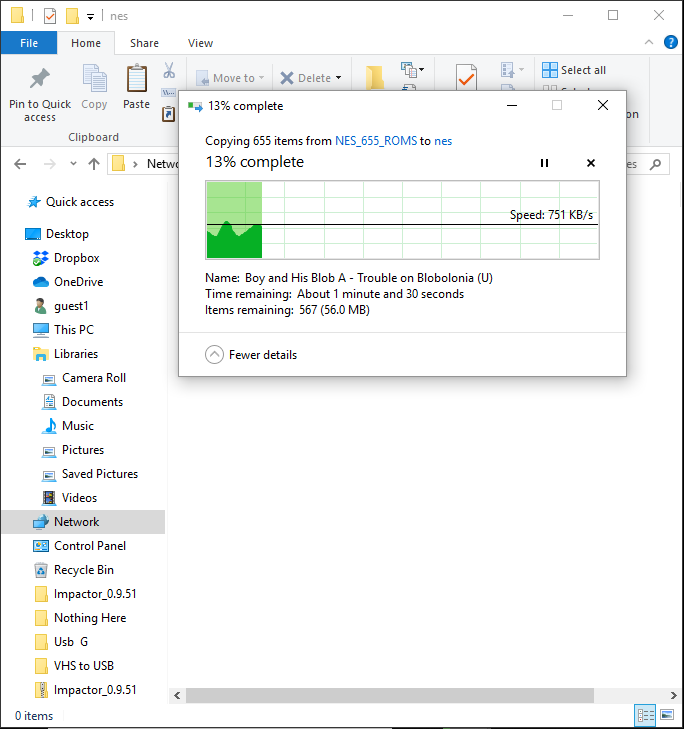Viewport: 684px width, 729px height.
Task: Open the Delete dropdown arrow
Action: click(339, 78)
